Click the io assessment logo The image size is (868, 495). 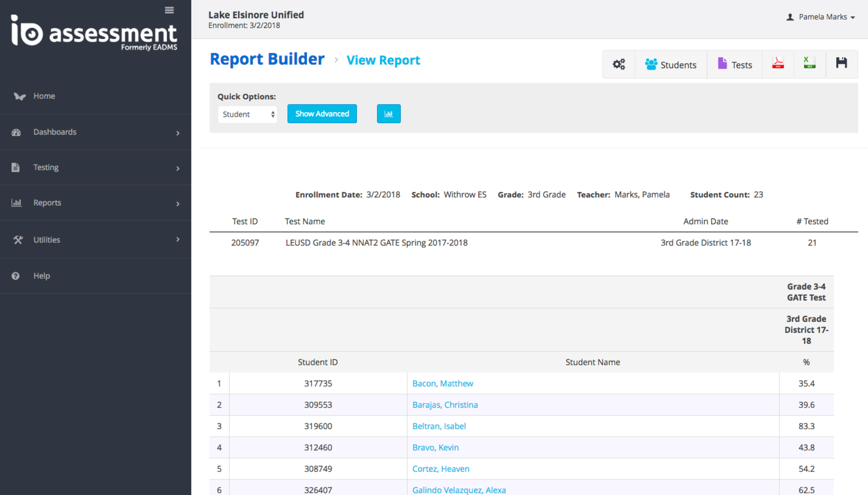(x=94, y=33)
